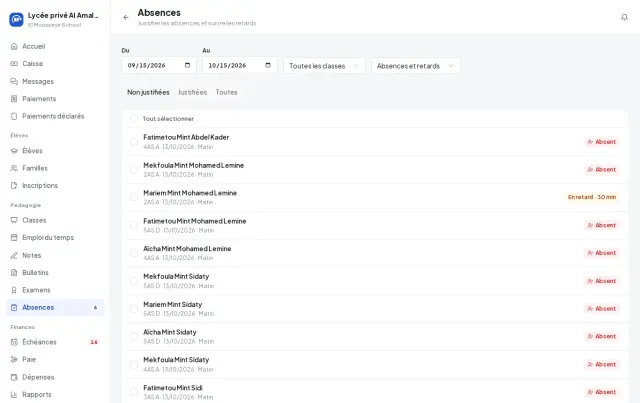This screenshot has width=640, height=403.
Task: Open the Absences et retards dropdown
Action: click(416, 66)
